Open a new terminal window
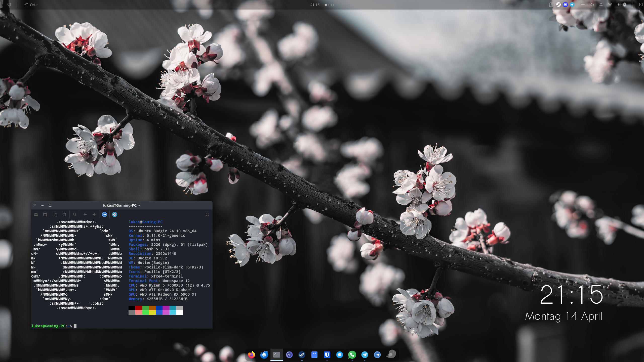Image resolution: width=644 pixels, height=362 pixels. click(45, 214)
